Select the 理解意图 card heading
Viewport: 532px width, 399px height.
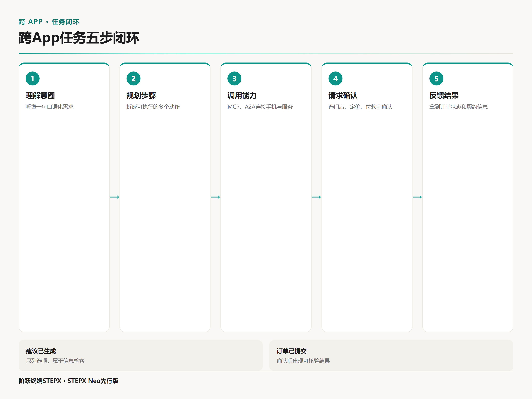coord(40,95)
